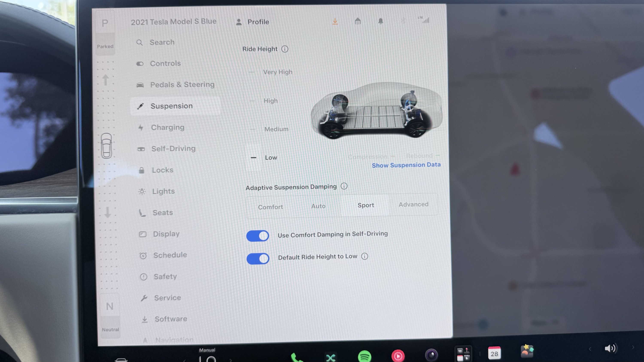644x362 pixels.
Task: Tap the Manual climate temperature readout
Action: 208,356
